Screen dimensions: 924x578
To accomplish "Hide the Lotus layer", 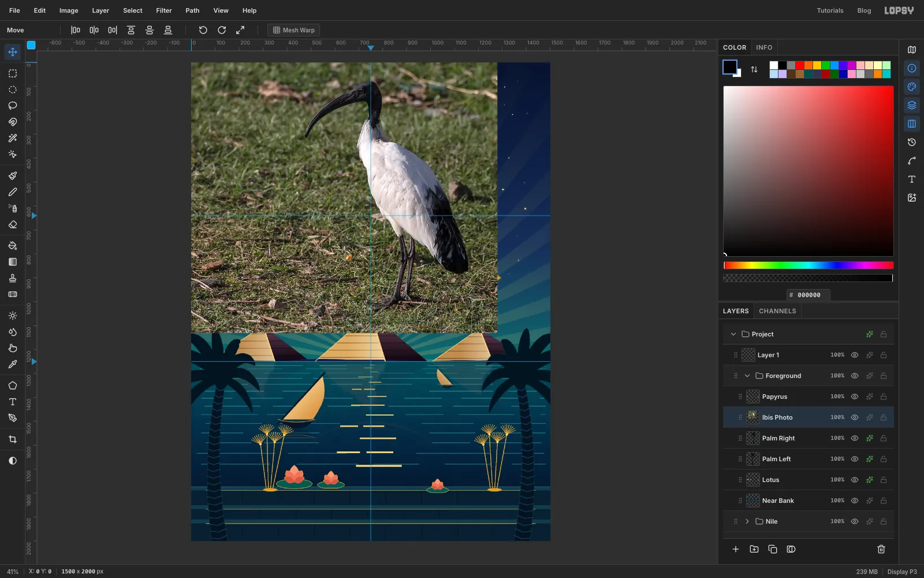I will 855,480.
